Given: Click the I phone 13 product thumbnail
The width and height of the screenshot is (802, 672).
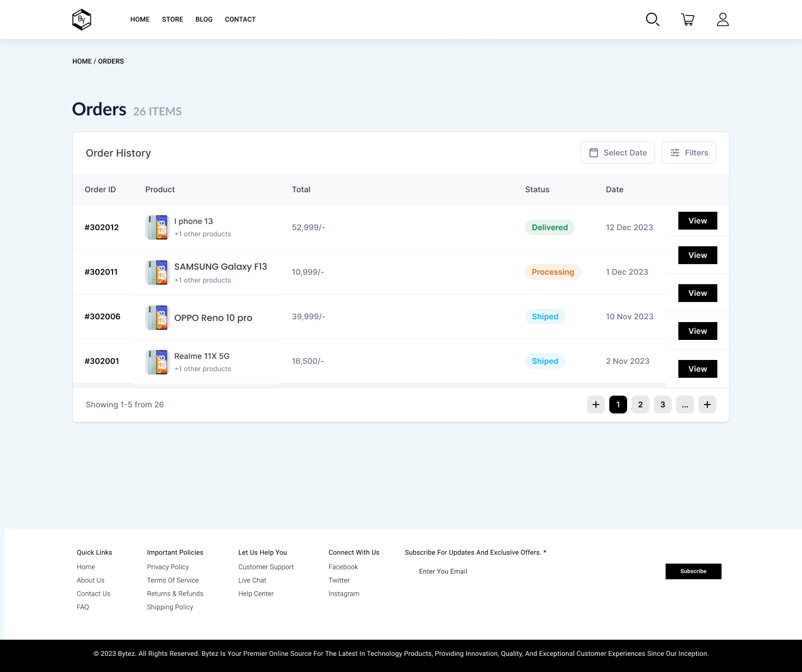Looking at the screenshot, I should (157, 227).
